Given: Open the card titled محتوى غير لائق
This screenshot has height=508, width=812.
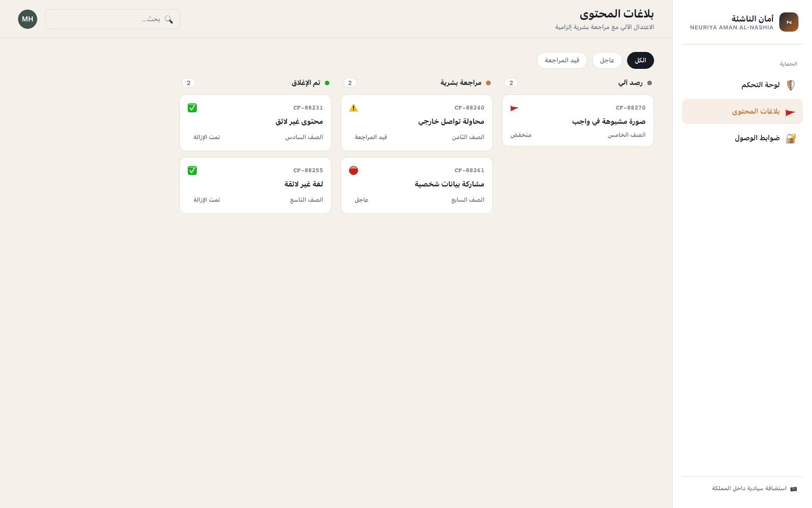Looking at the screenshot, I should 255,123.
